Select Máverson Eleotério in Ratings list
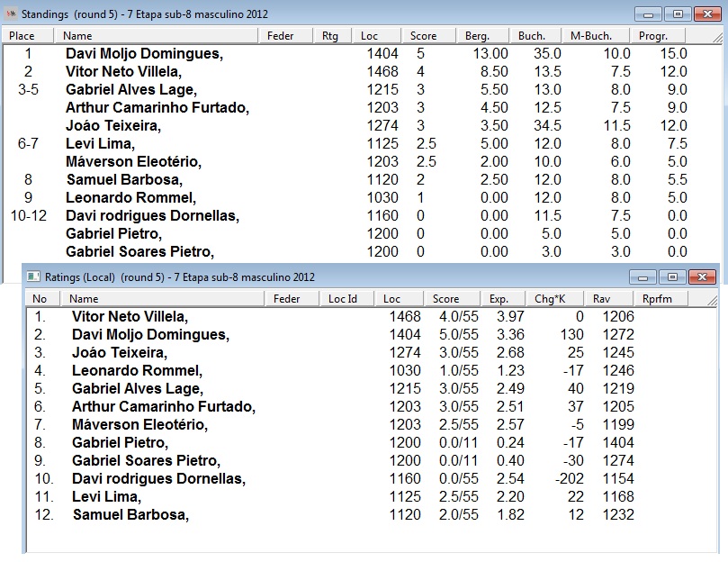This screenshot has height=562, width=728. [140, 425]
